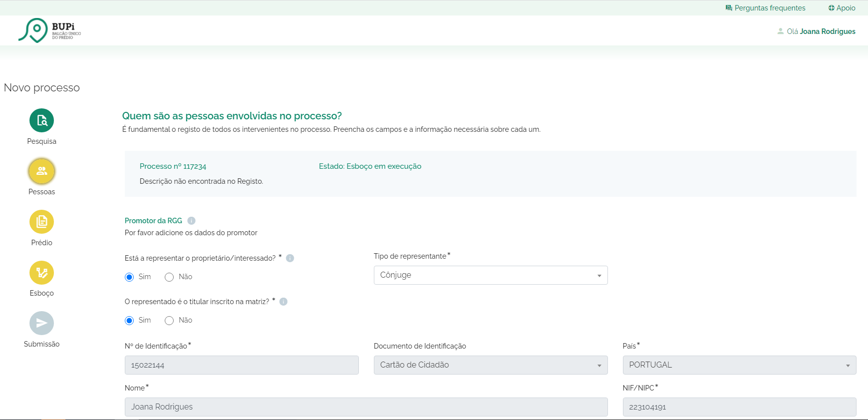Open the Pesquisa step icon
The width and height of the screenshot is (868, 420).
(x=41, y=120)
